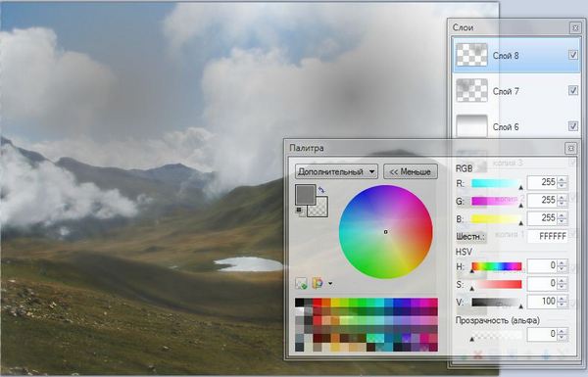Click the add color to palette icon
The width and height of the screenshot is (588, 377).
click(x=301, y=283)
